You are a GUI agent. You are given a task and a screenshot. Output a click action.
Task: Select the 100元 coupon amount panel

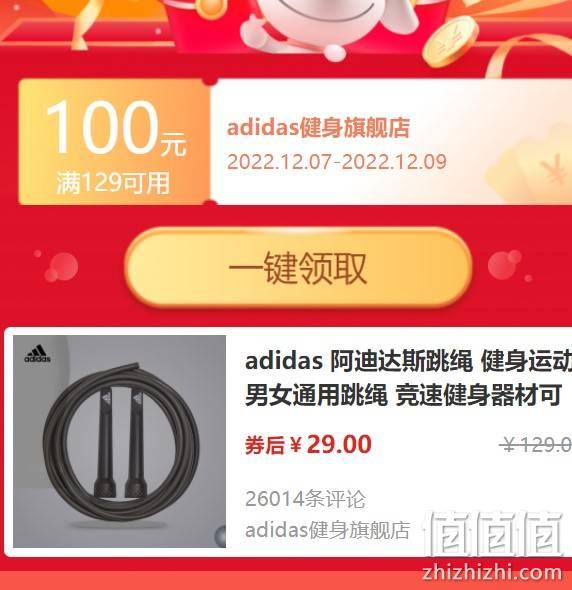pos(114,142)
